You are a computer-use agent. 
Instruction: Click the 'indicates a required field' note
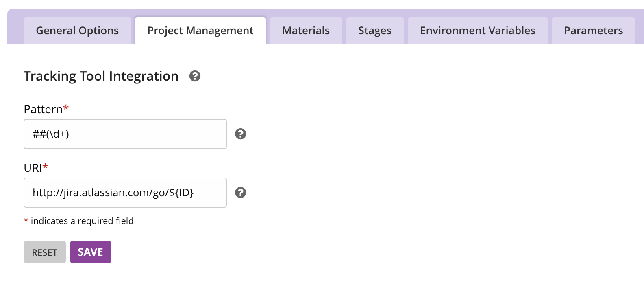coord(82,221)
